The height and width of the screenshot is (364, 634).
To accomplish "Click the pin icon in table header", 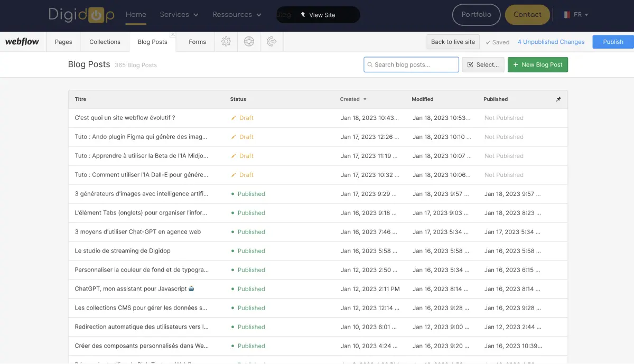I will [x=558, y=99].
